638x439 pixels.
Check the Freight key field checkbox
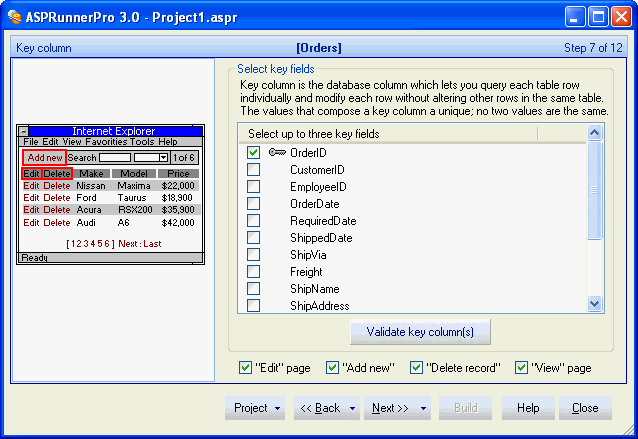pyautogui.click(x=253, y=271)
